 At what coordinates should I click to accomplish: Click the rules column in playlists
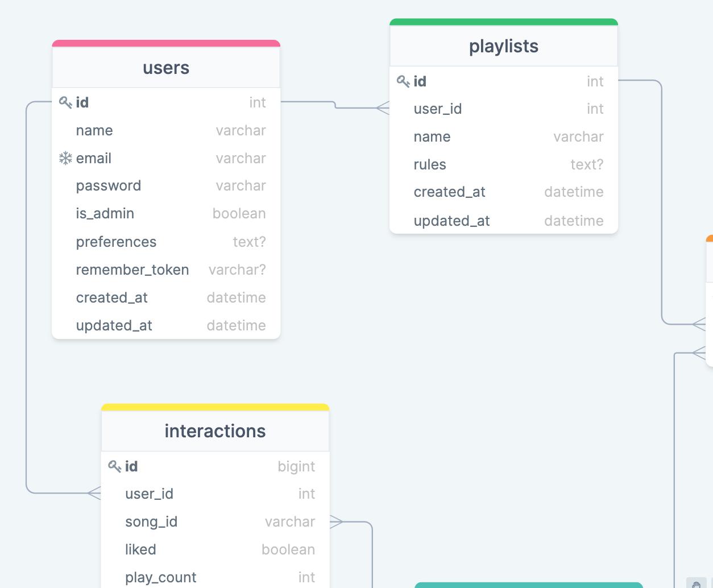click(x=430, y=164)
